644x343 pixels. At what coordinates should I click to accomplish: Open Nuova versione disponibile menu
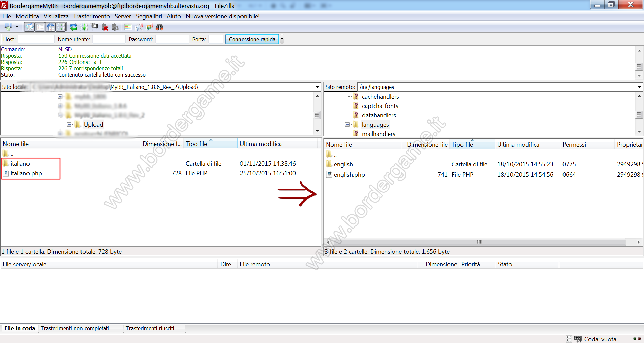click(223, 16)
